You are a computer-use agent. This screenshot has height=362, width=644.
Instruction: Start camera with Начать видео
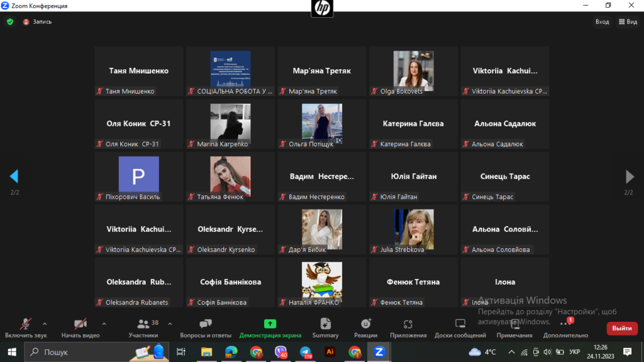tap(80, 324)
